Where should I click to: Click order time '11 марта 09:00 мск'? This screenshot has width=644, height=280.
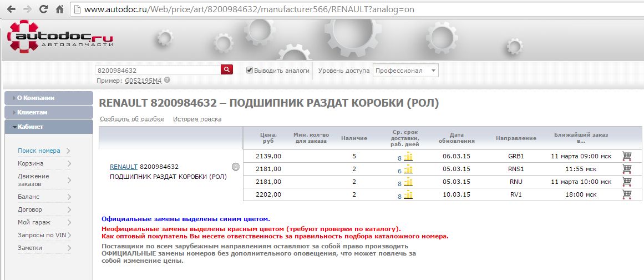click(x=581, y=156)
